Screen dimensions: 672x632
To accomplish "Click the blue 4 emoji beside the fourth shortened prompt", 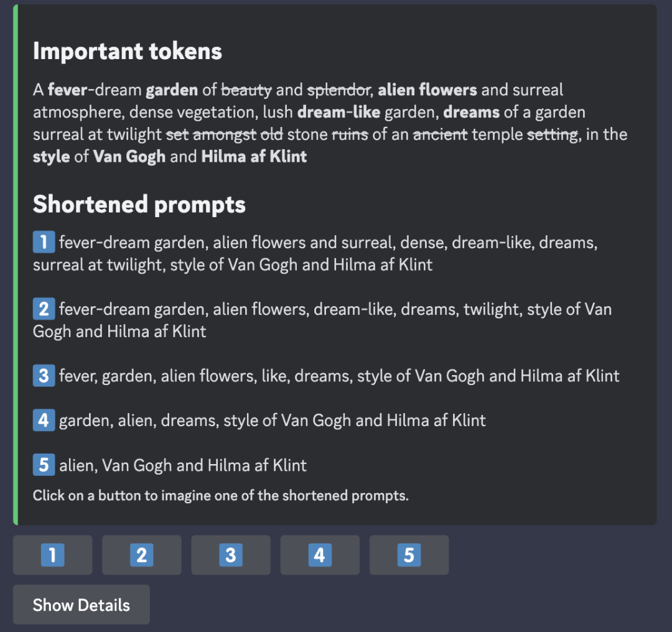I will click(44, 421).
